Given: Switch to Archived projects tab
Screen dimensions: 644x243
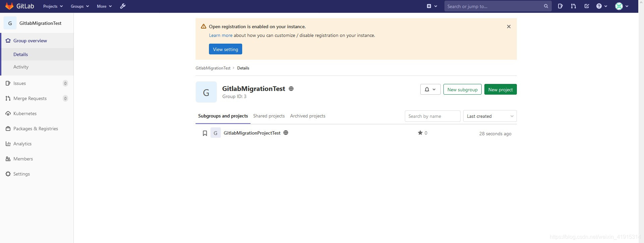Looking at the screenshot, I should point(308,116).
